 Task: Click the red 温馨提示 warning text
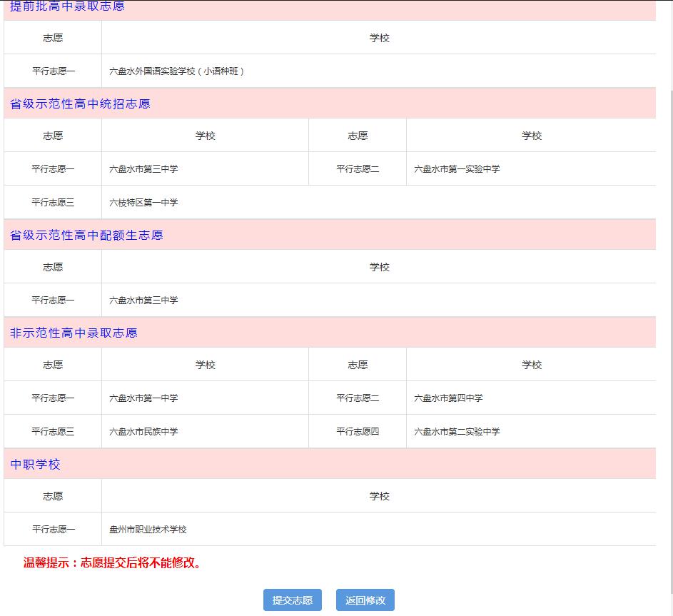(x=111, y=562)
